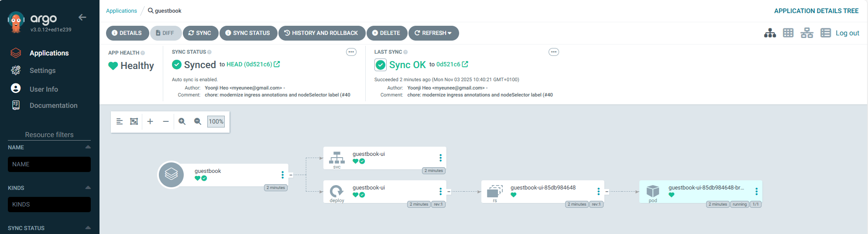The width and height of the screenshot is (868, 234).
Task: Click the KINDS filter input field
Action: pos(49,204)
